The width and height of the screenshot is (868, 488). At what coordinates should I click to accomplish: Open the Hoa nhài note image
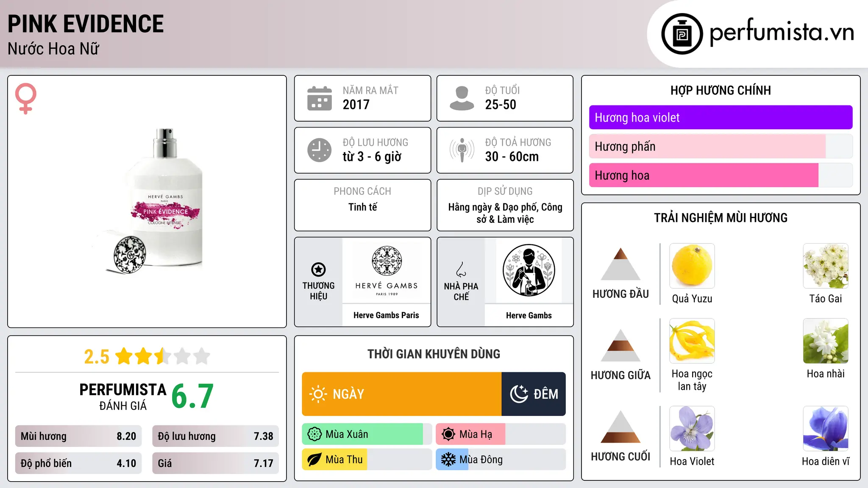tap(826, 341)
